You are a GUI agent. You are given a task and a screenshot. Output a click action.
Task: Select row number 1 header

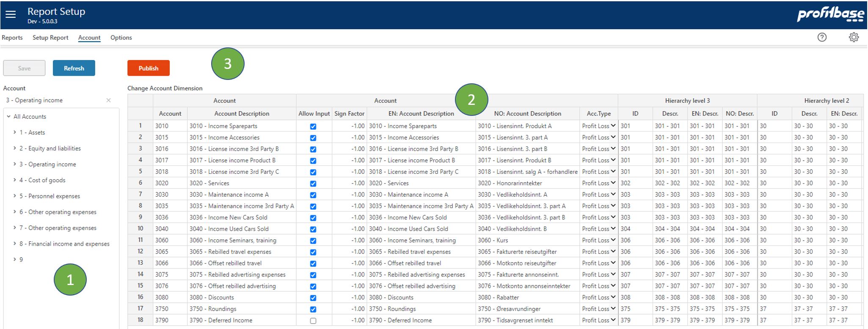coord(141,126)
